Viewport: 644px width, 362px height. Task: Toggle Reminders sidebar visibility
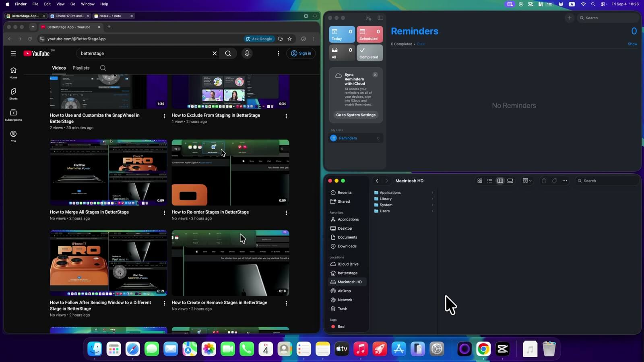[x=380, y=18]
